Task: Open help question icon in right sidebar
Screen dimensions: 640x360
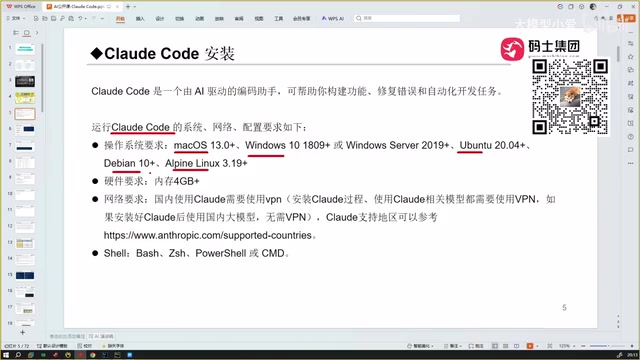Action: 631,137
